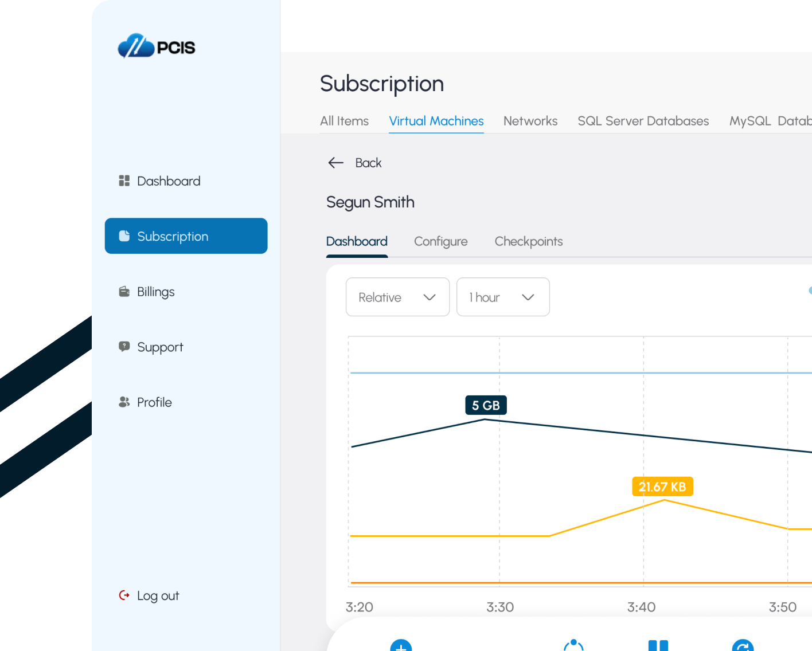Click the 5 GB chart tooltip
The height and width of the screenshot is (651, 812).
(486, 405)
